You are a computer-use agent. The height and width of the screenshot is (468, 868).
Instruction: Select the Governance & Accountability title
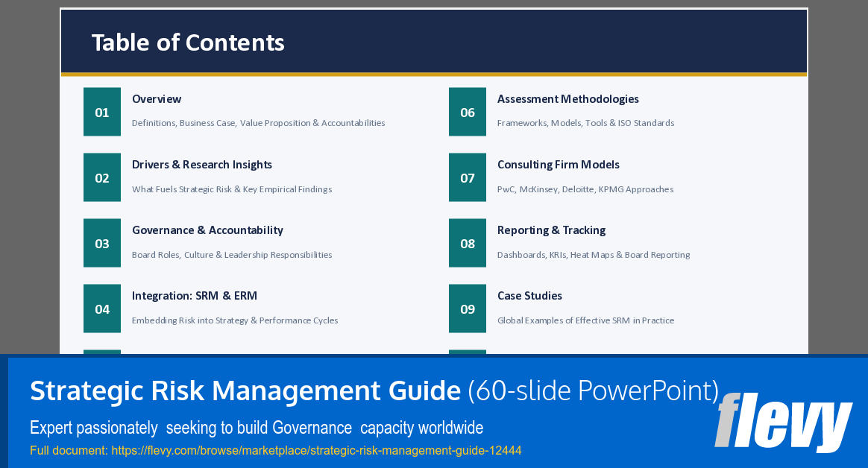click(x=207, y=230)
